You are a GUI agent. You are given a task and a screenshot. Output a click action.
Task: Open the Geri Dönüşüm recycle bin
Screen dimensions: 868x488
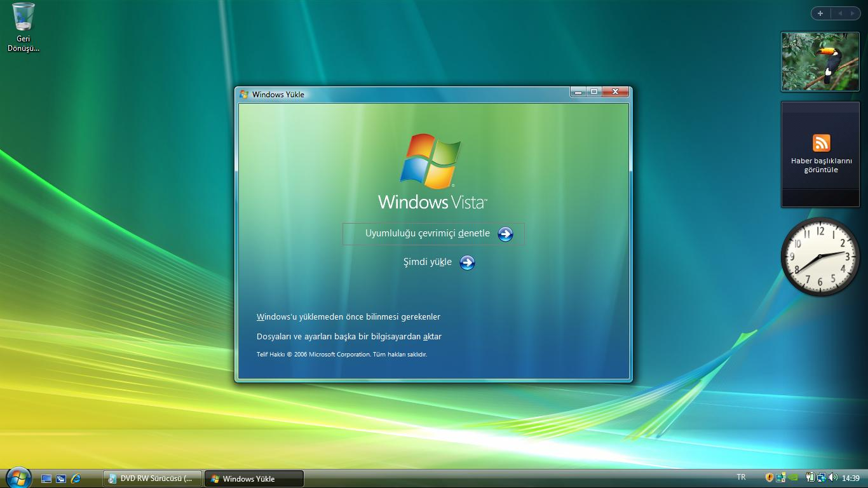click(24, 27)
